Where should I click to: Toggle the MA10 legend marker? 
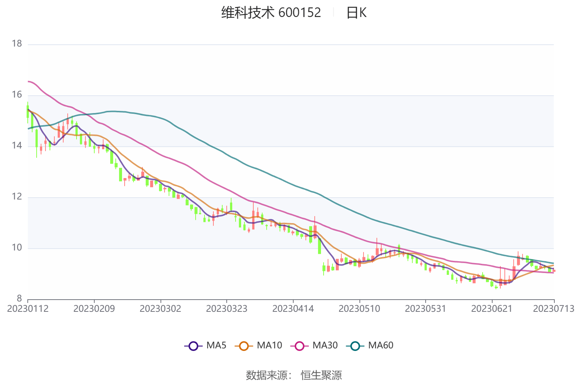point(244,346)
